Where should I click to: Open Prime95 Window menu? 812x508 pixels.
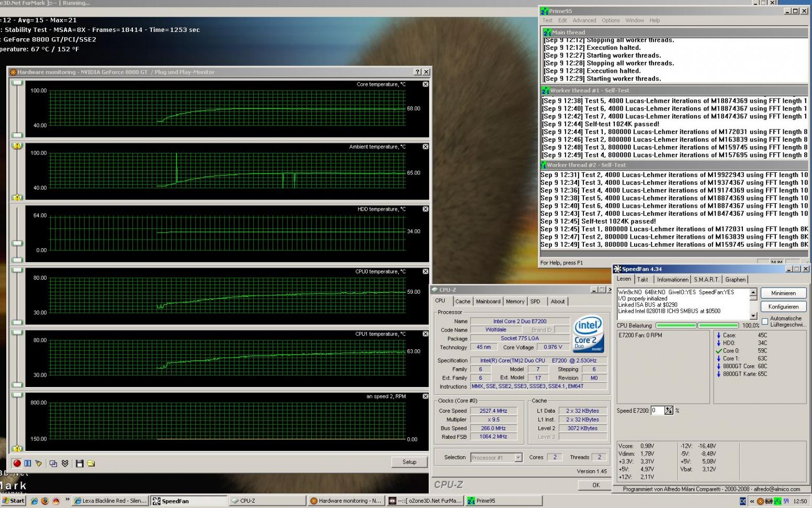click(x=635, y=20)
